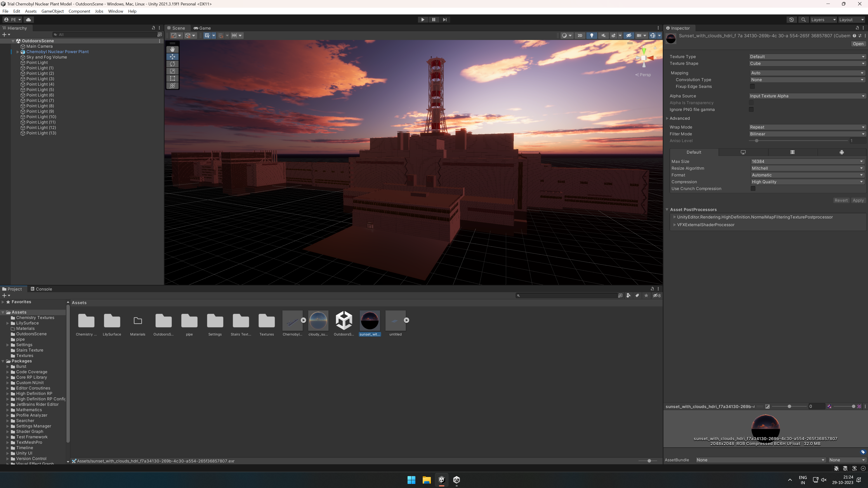Select the Scale tool in scene toolbar
The height and width of the screenshot is (488, 868).
[x=172, y=71]
